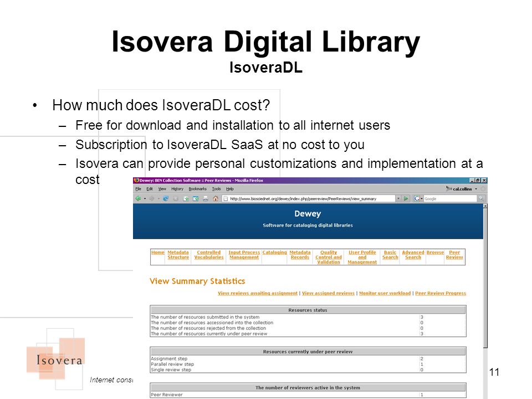
Task: Open the Advanced Search link
Action: (413, 255)
